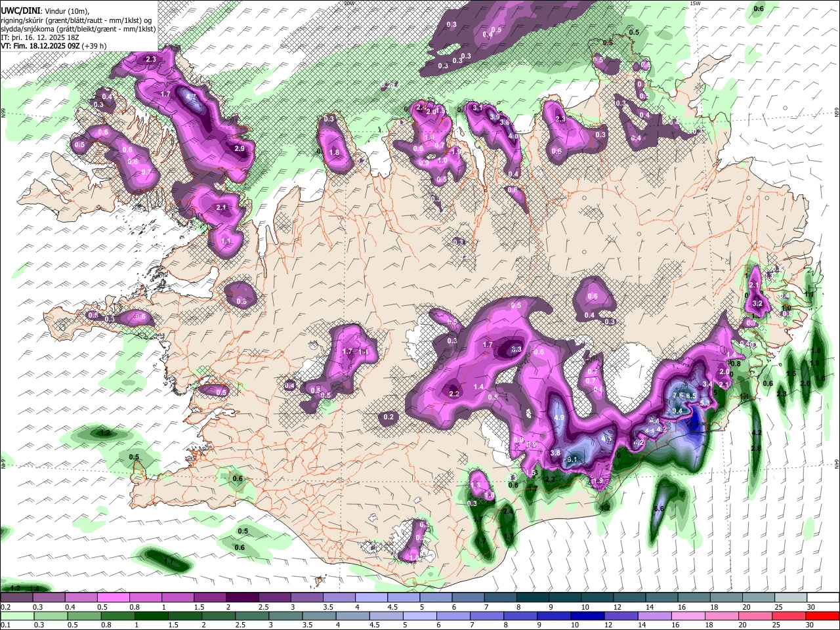Click the 20W longitude label at top
Image resolution: width=840 pixels, height=630 pixels.
348,3
